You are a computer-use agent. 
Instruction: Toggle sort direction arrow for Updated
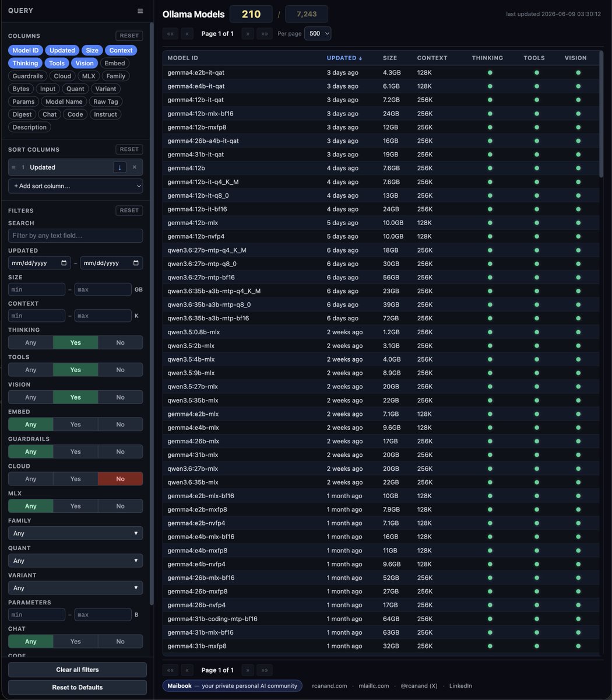(119, 167)
